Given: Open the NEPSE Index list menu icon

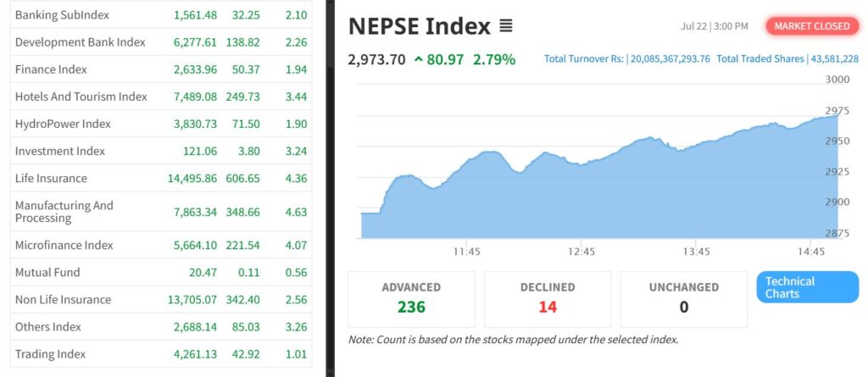Looking at the screenshot, I should [505, 26].
